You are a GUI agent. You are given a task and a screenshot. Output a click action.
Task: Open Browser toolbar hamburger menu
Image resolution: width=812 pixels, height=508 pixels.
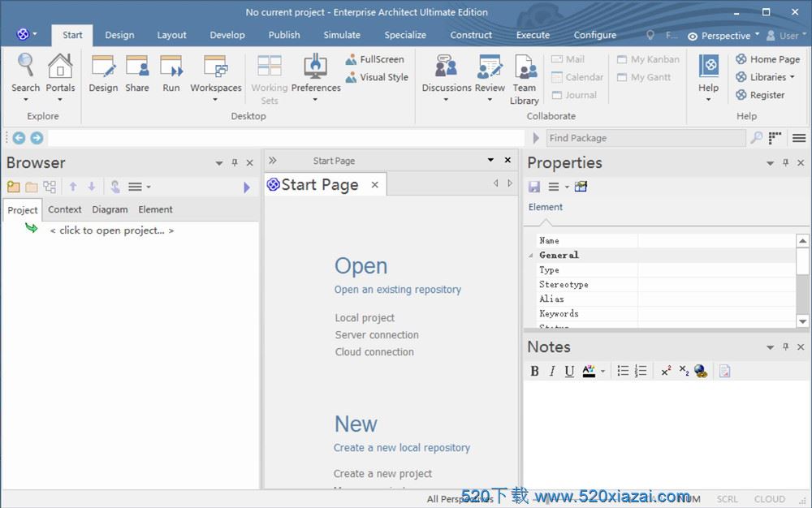(x=139, y=187)
